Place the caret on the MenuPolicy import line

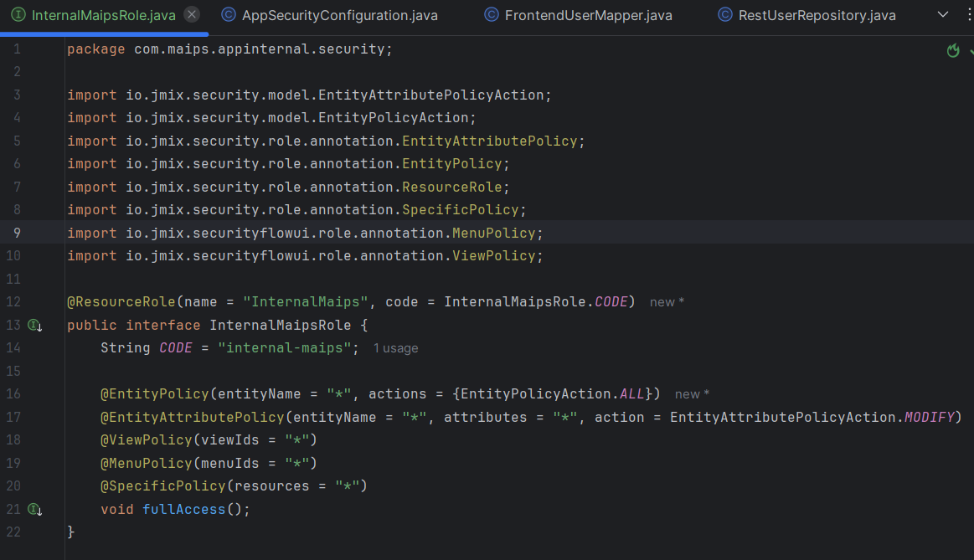tap(335, 233)
